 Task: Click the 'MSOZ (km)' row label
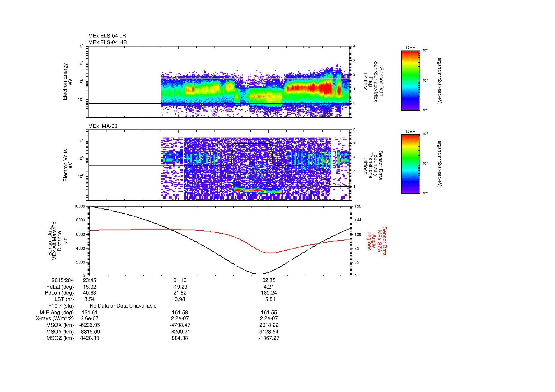coord(60,338)
